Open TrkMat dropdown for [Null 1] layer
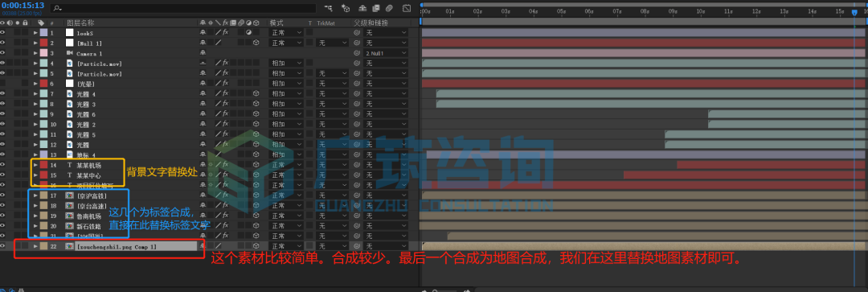This screenshot has height=292, width=868. click(333, 43)
